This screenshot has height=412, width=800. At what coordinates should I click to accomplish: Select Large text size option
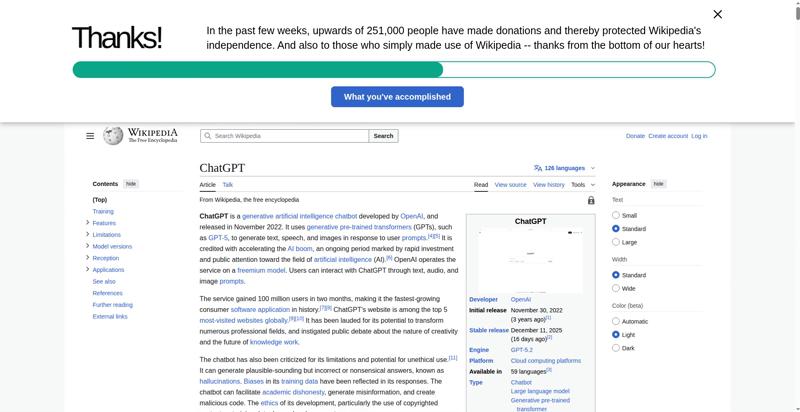click(616, 242)
